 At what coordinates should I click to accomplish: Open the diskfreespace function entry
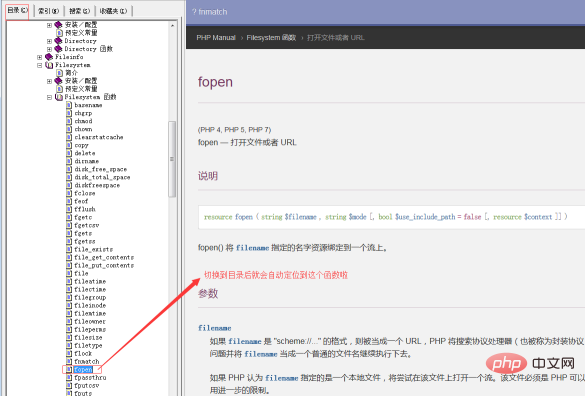(97, 185)
